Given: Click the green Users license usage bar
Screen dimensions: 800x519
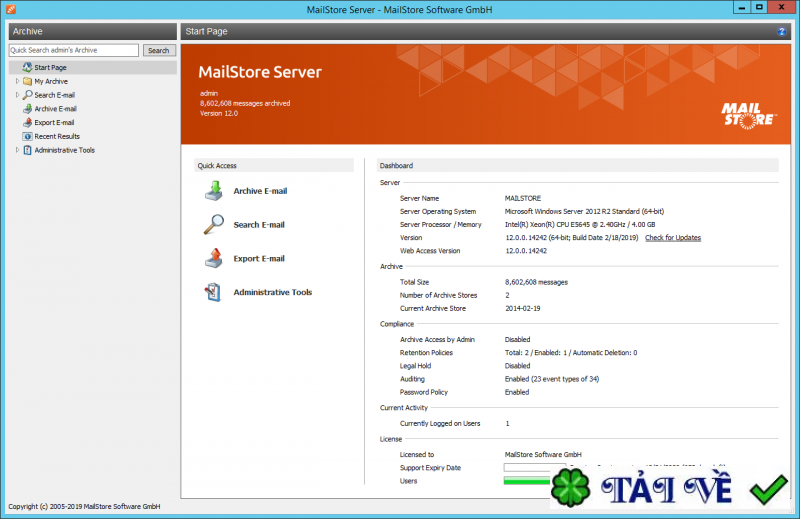Looking at the screenshot, I should click(527, 481).
